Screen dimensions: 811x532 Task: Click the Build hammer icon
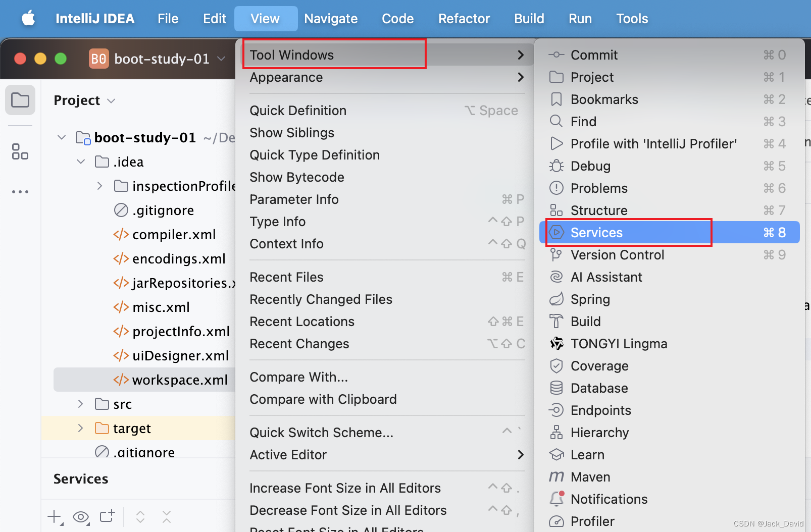click(x=556, y=322)
